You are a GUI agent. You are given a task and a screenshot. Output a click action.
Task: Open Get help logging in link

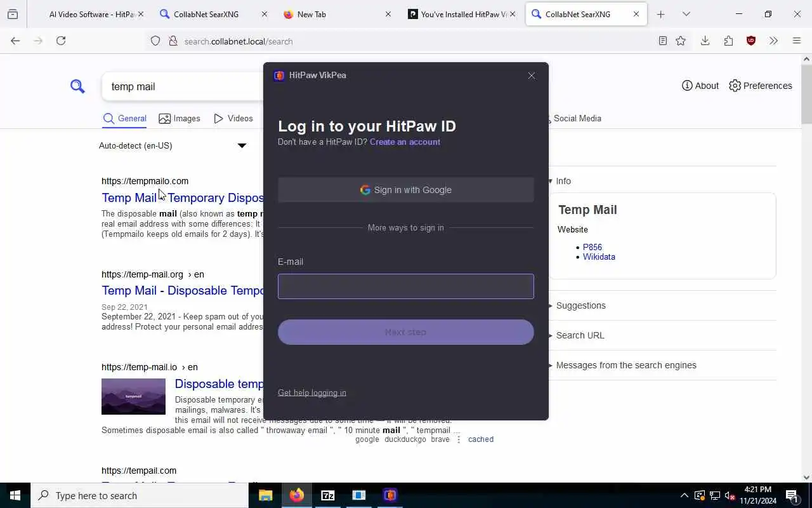[312, 392]
